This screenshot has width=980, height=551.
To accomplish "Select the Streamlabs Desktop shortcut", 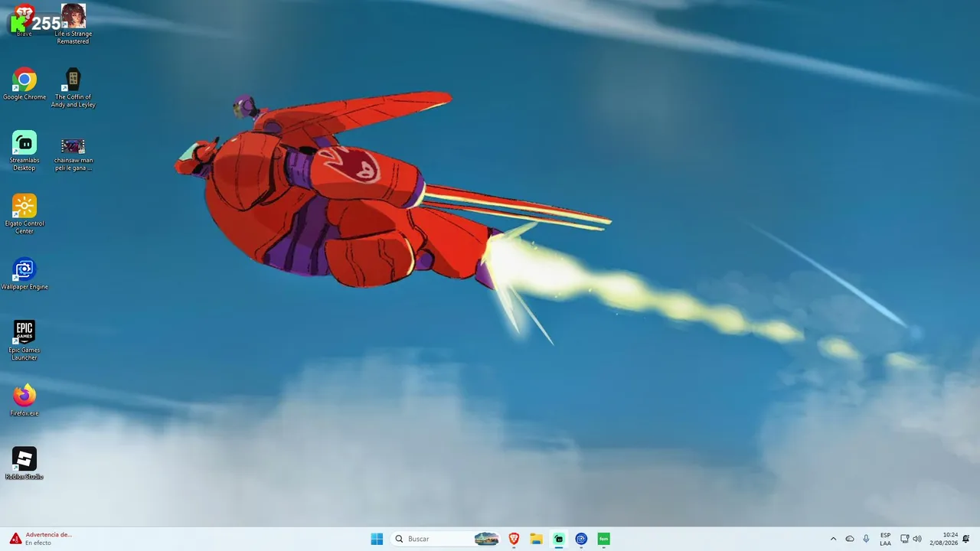I will tap(24, 151).
